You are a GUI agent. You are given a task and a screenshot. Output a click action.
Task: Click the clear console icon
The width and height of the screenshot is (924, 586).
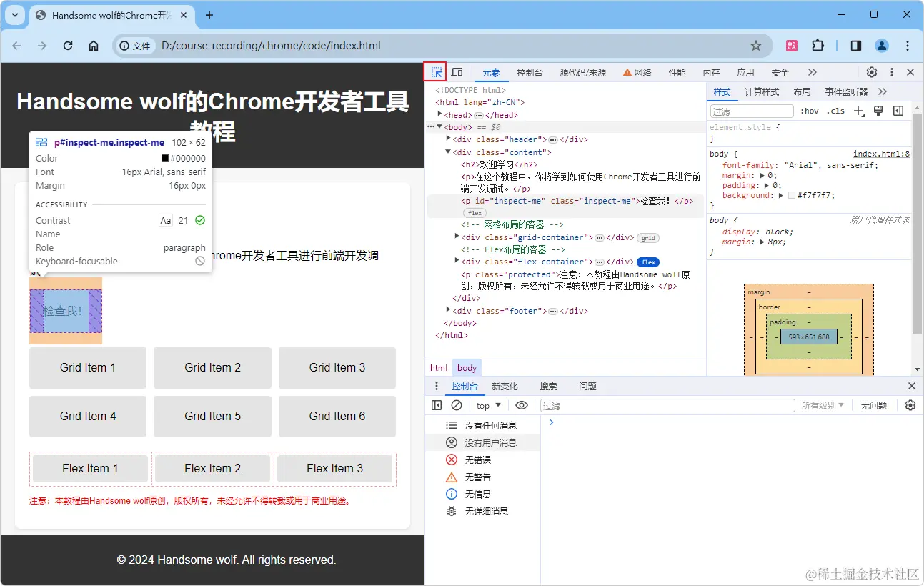[x=457, y=405]
